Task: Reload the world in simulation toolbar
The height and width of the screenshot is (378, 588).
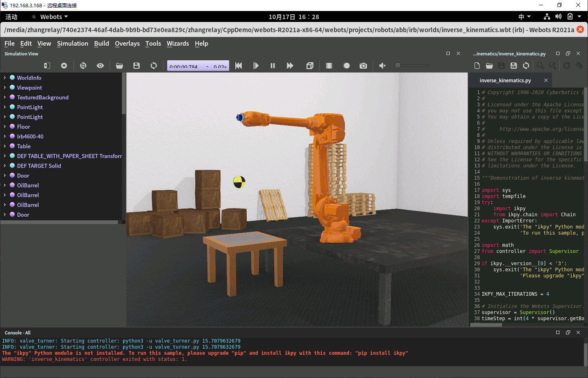Action: tap(154, 66)
